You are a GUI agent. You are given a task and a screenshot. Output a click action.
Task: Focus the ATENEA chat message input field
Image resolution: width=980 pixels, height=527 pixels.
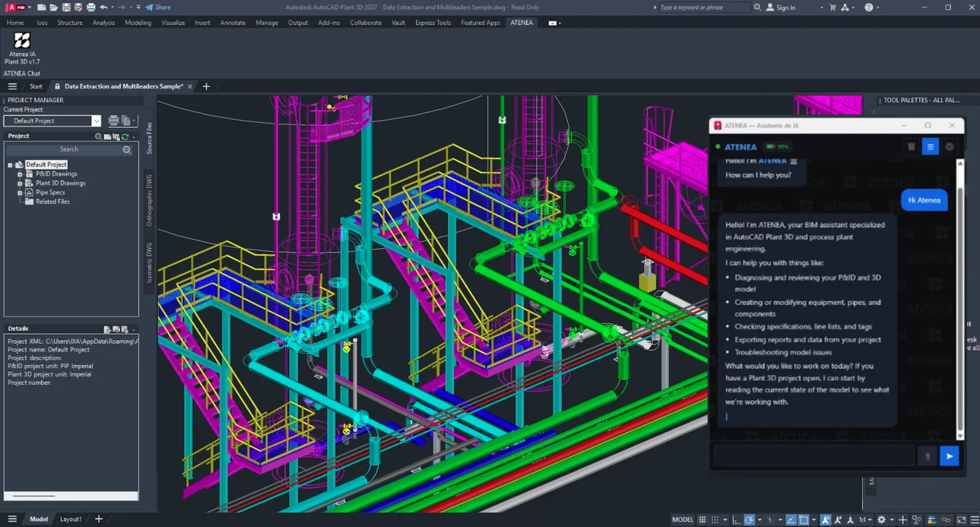pyautogui.click(x=815, y=456)
